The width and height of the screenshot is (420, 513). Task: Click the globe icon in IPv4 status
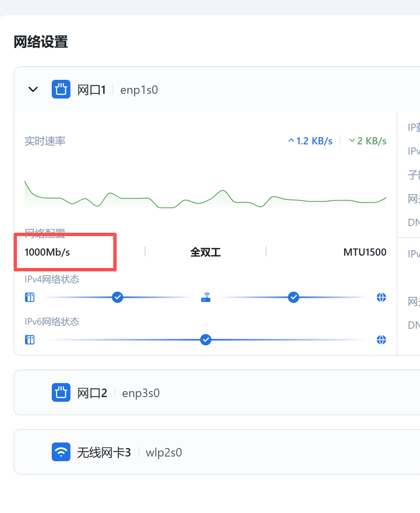click(381, 297)
